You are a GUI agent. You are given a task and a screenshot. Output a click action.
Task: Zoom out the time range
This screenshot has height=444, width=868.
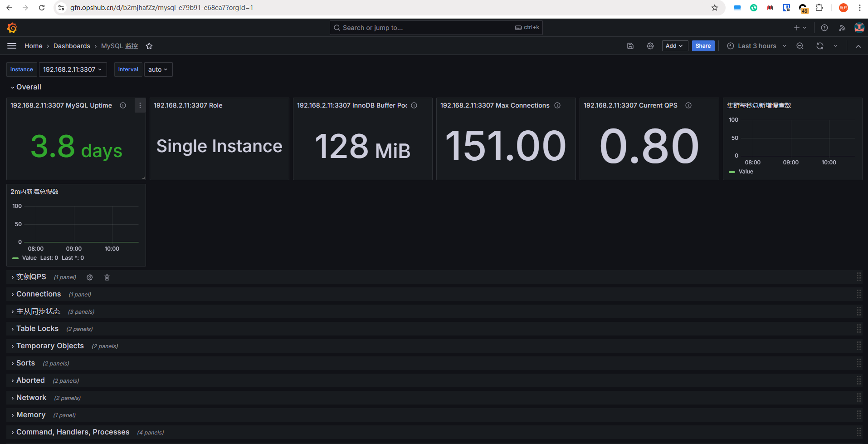point(800,46)
